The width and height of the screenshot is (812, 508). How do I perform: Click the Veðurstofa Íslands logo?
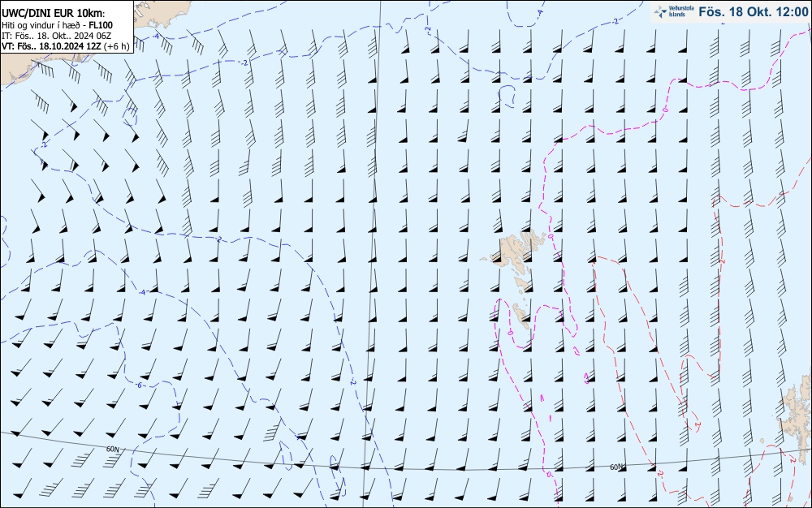point(674,11)
